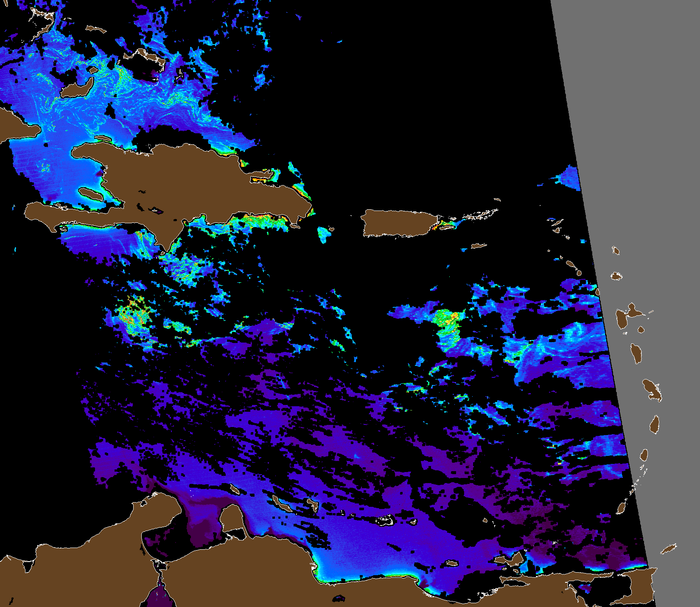Viewport: 700px width, 607px height.
Task: Click Tortuga island off Hispaniola's north coast
Action: click(x=103, y=138)
